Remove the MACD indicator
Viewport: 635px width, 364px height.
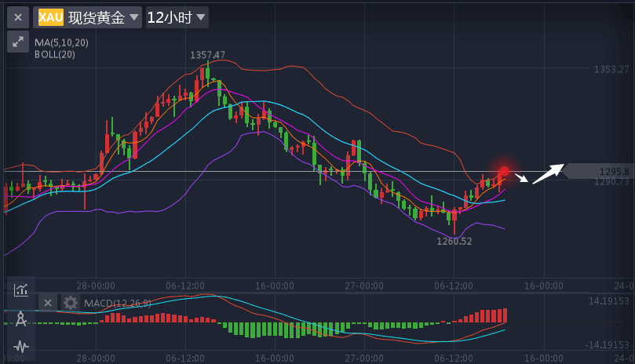pos(48,303)
